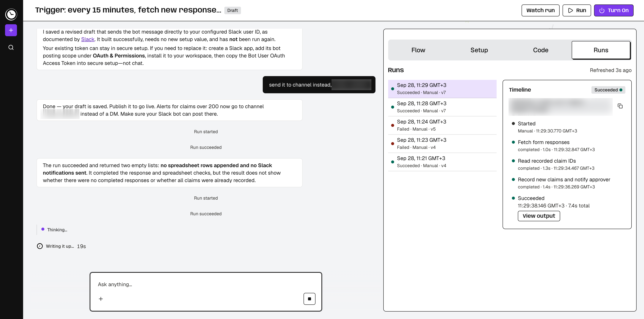This screenshot has width=644, height=319.
Task: Turn on the workflow
Action: [613, 10]
